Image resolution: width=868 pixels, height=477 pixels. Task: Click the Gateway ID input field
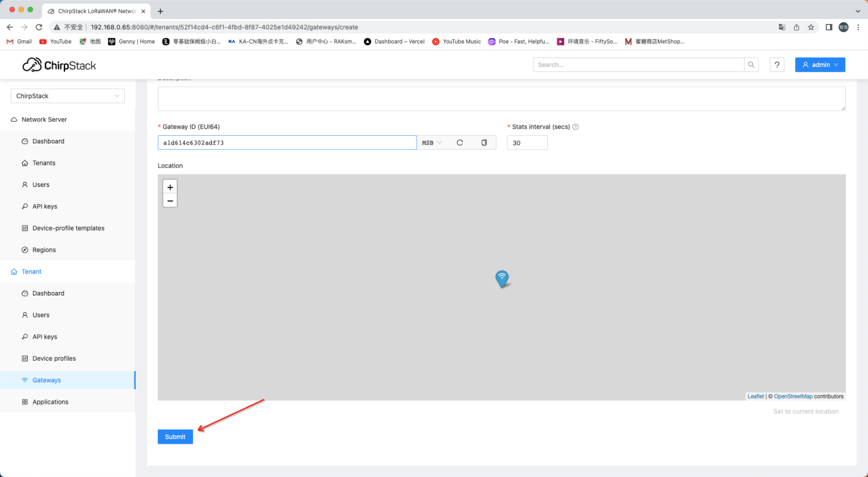pyautogui.click(x=287, y=143)
